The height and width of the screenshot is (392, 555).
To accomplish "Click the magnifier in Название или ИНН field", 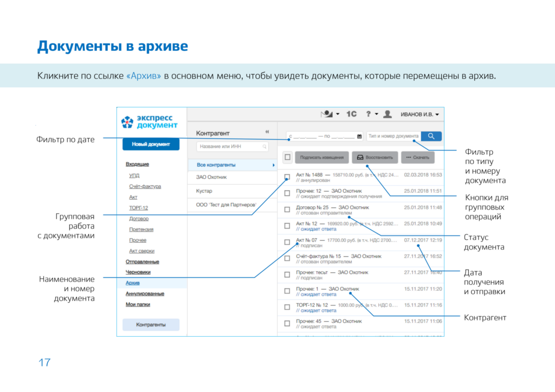I will click(264, 146).
